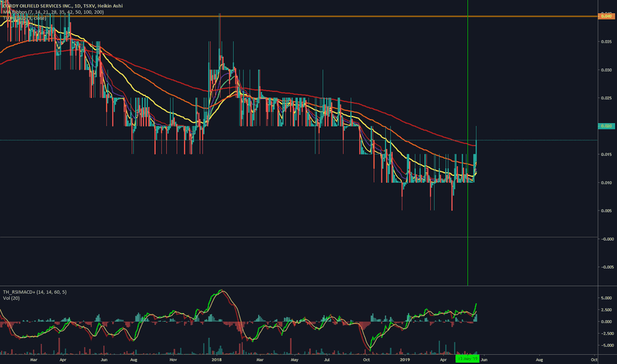This screenshot has height=364, width=617.
Task: Click the Oct label under the chart
Action: tap(366, 359)
